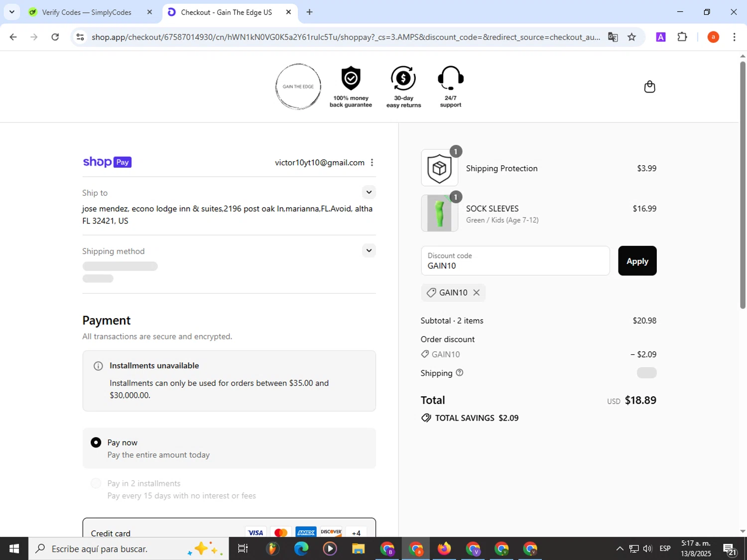Open a new browser tab
The image size is (747, 560).
tap(310, 12)
